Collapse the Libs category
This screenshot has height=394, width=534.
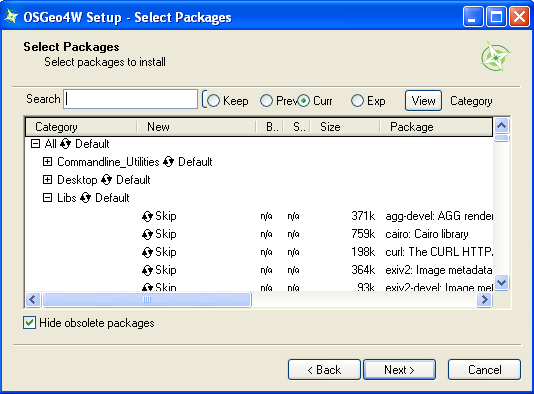47,198
